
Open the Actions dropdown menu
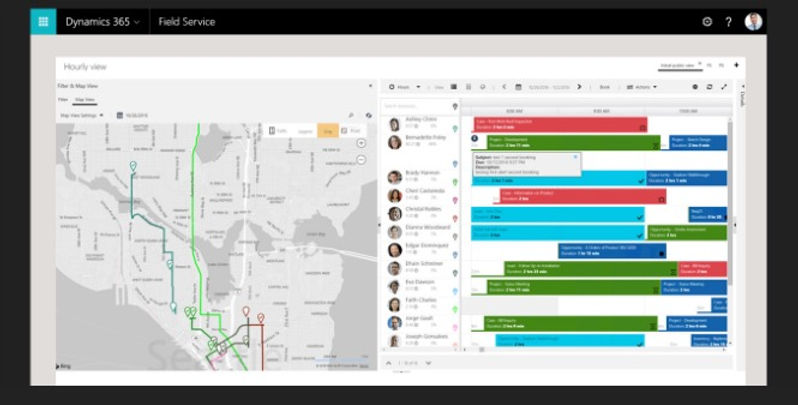pos(641,87)
